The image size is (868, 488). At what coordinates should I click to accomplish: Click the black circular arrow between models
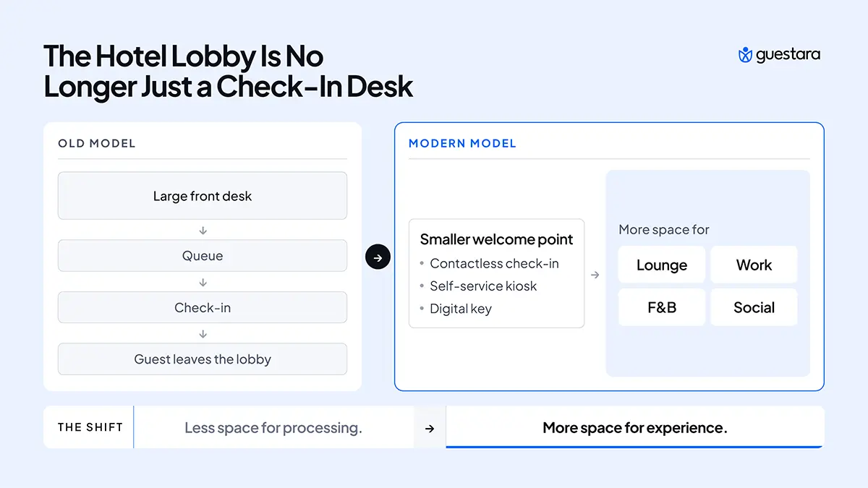[378, 257]
